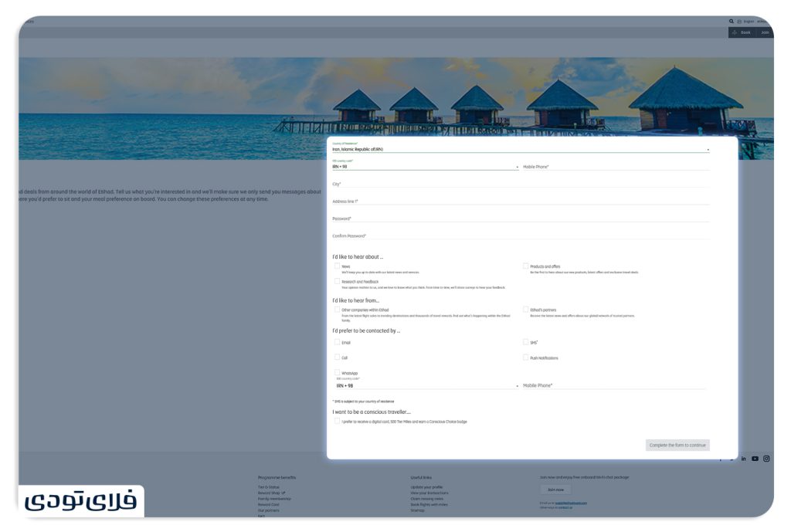This screenshot has height=532, width=791.
Task: Open the top IRN +98 country code dropdown
Action: pos(426,165)
